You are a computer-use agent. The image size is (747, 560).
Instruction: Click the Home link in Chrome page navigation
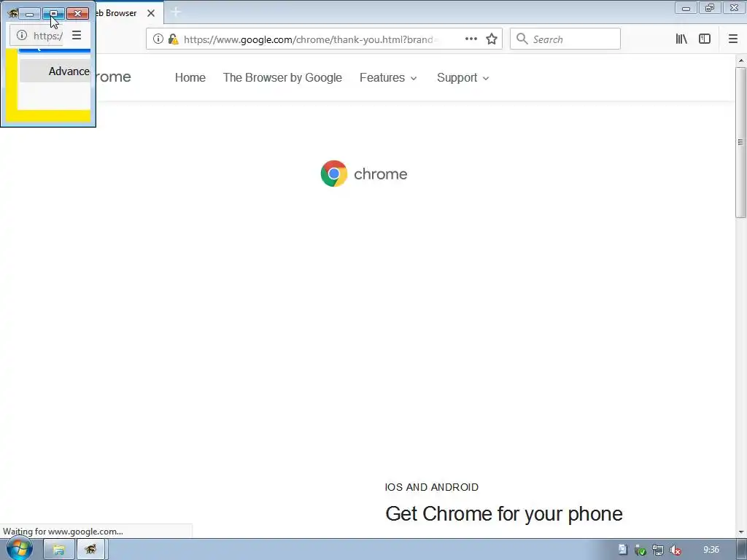pos(190,77)
